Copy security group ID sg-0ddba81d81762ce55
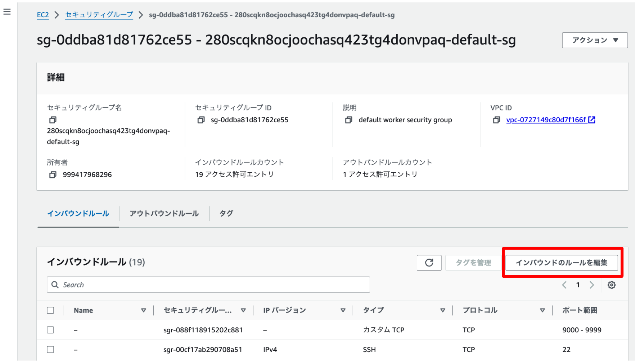The height and width of the screenshot is (364, 640). click(201, 120)
